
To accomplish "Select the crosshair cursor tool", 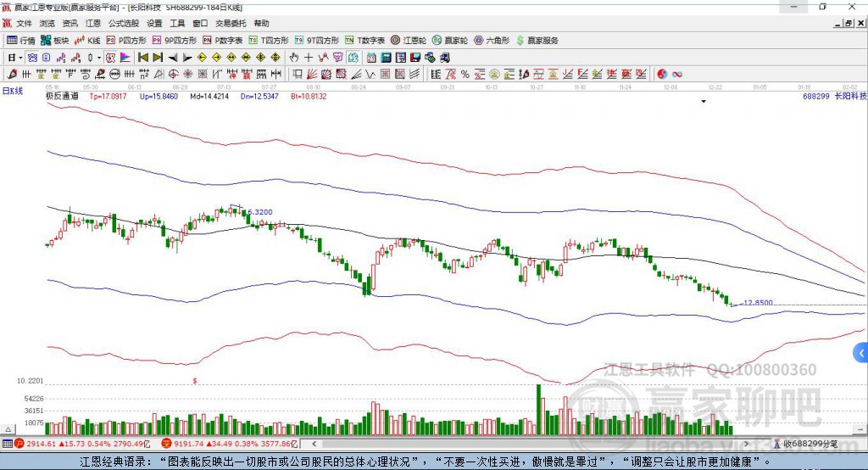I will (309, 58).
